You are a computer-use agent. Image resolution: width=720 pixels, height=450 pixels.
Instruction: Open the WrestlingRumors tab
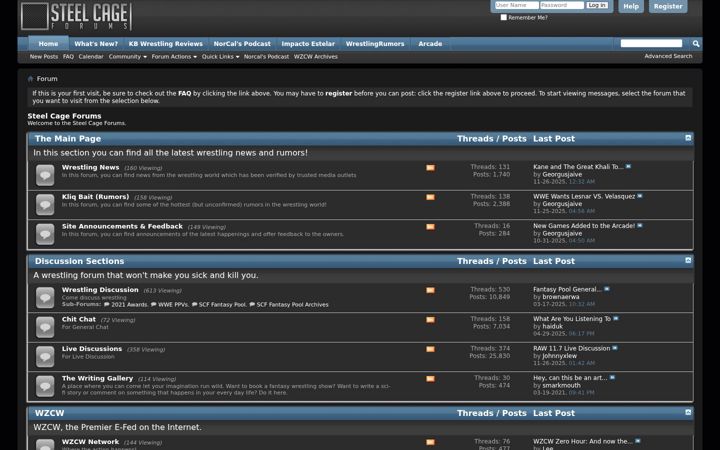pyautogui.click(x=375, y=44)
